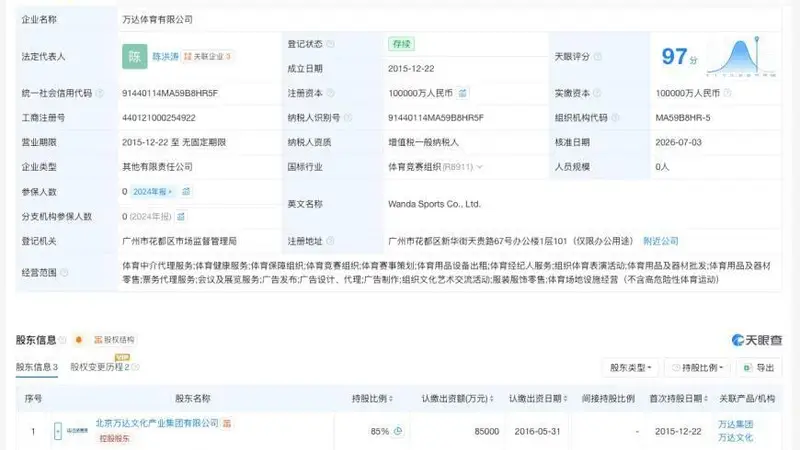The image size is (800, 450).
Task: Click the info icon after 实缴资本 100000万人民币
Action: click(728, 93)
